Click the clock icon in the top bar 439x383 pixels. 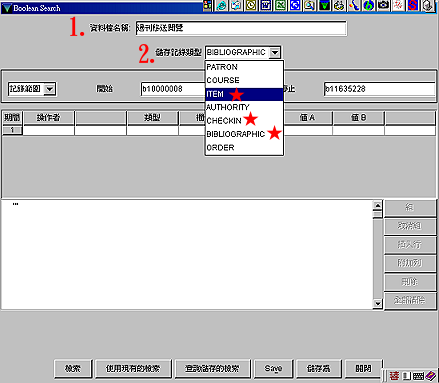tap(251, 5)
